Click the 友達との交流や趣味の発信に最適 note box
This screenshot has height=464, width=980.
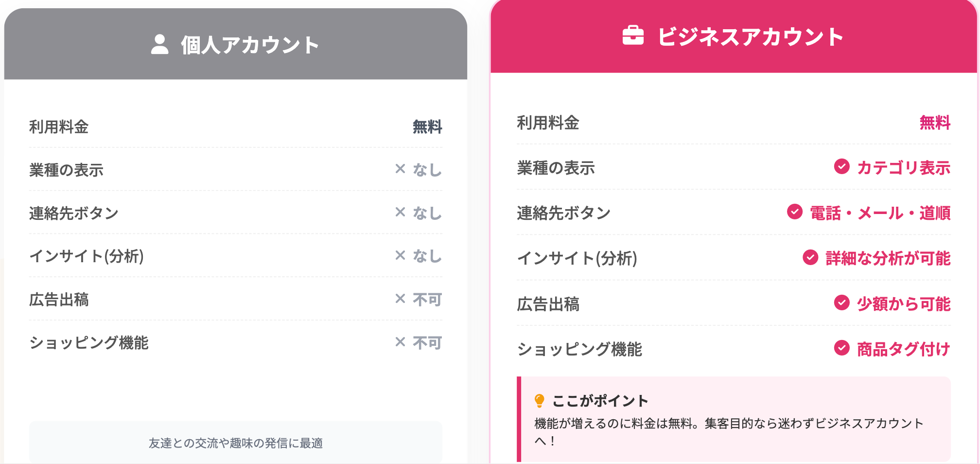coord(236,443)
